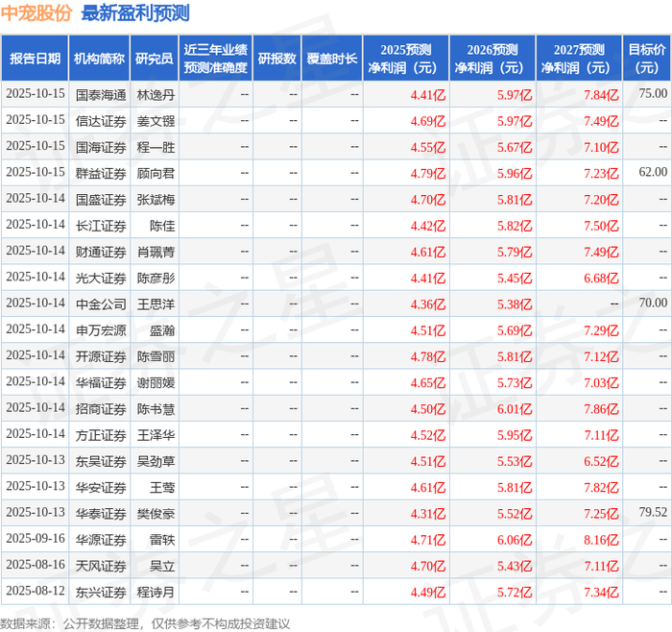Click the 华安证券 institution cell
The width and height of the screenshot is (672, 632).
pos(101,488)
